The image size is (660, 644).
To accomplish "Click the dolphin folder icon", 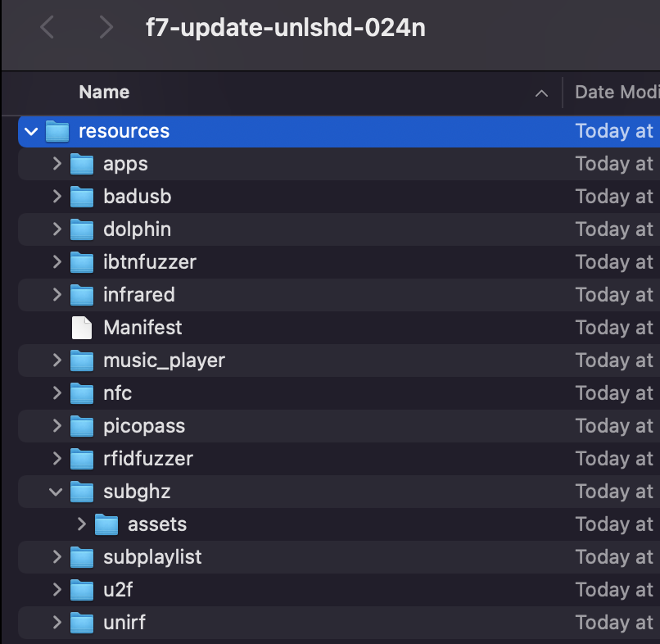I will [x=83, y=229].
